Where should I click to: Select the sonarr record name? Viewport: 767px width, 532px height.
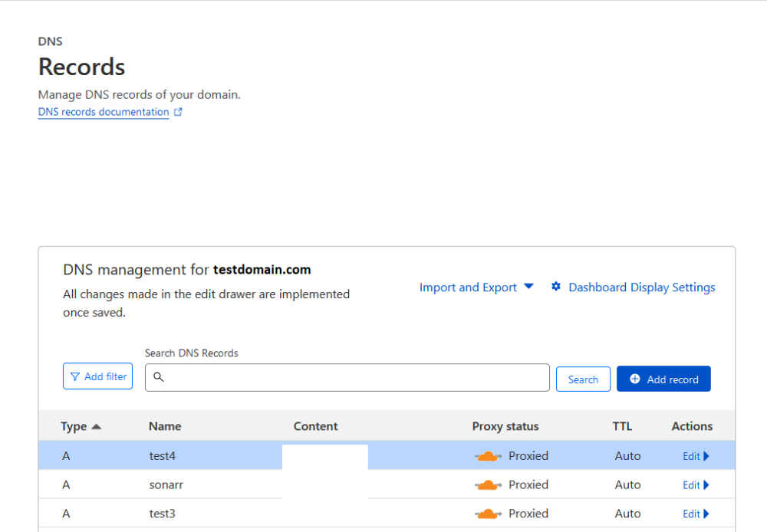tap(166, 484)
